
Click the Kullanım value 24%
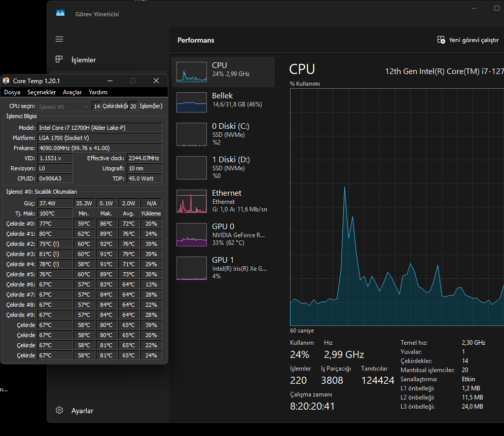(x=300, y=354)
